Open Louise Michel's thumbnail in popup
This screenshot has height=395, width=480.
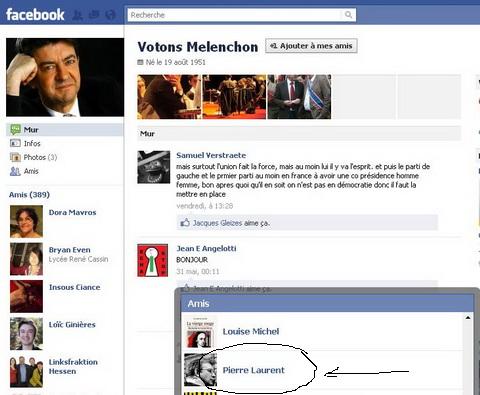pos(200,332)
